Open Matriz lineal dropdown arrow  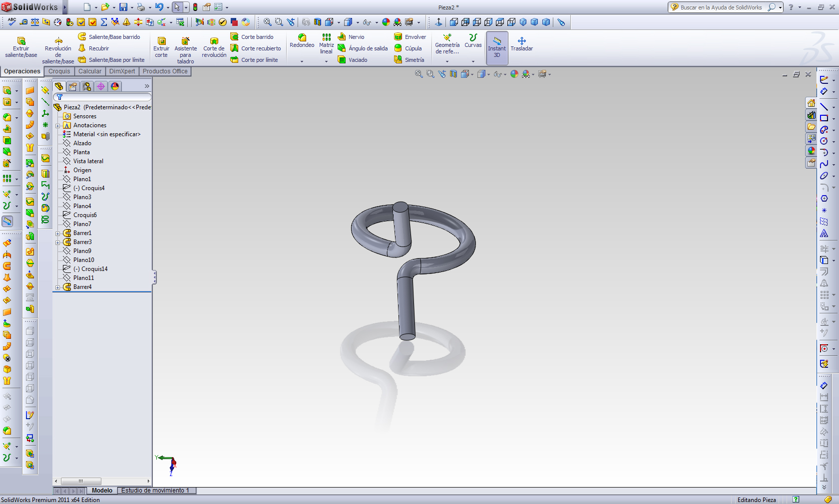pos(326,61)
